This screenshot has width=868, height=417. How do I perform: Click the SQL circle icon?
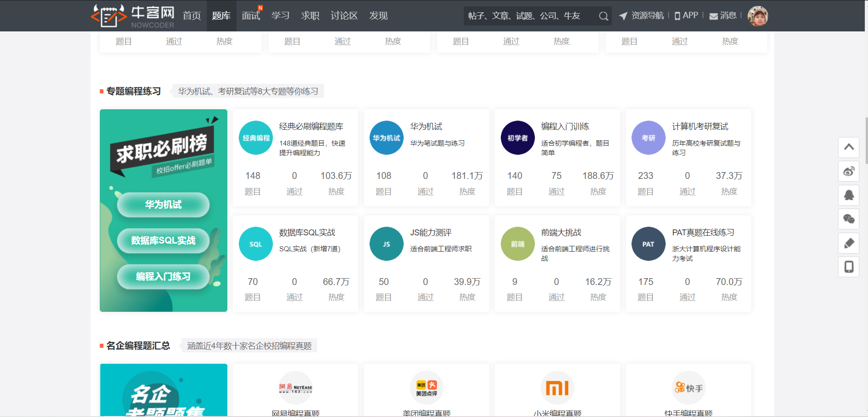tap(256, 244)
